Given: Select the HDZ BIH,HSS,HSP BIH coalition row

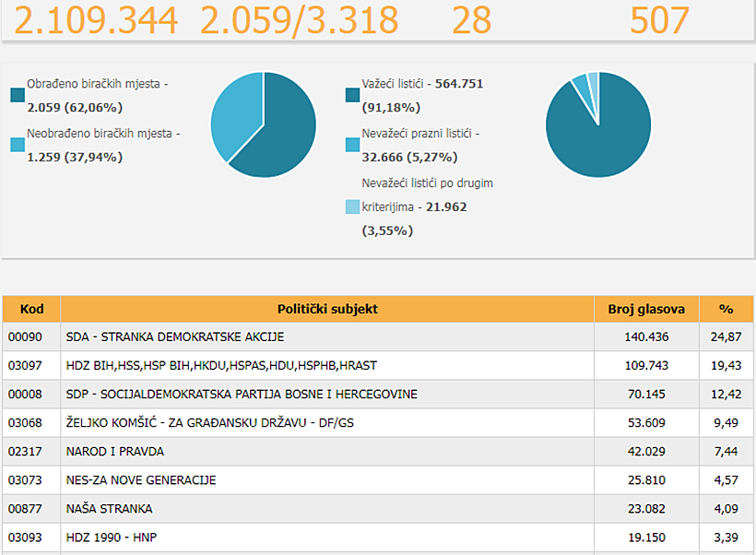Looking at the screenshot, I should tap(378, 365).
